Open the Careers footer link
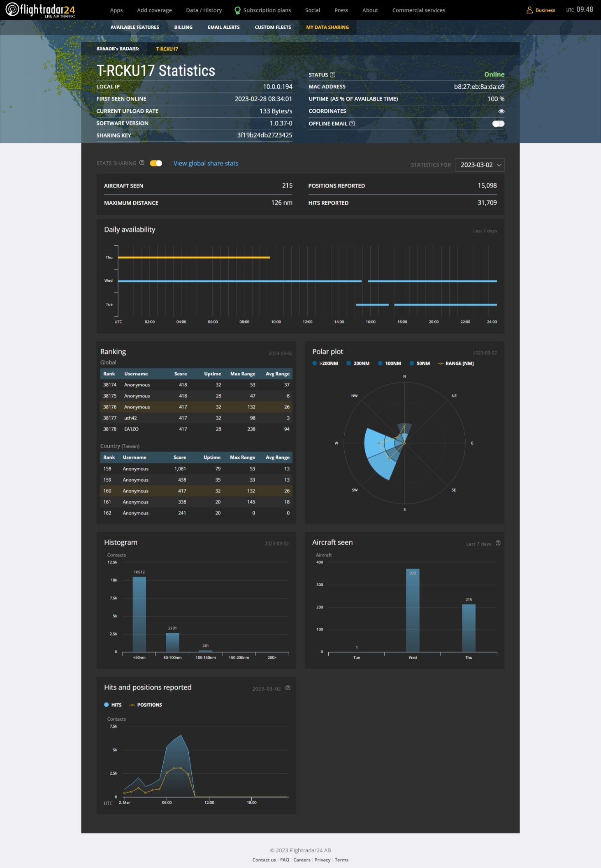601x868 pixels. (302, 860)
